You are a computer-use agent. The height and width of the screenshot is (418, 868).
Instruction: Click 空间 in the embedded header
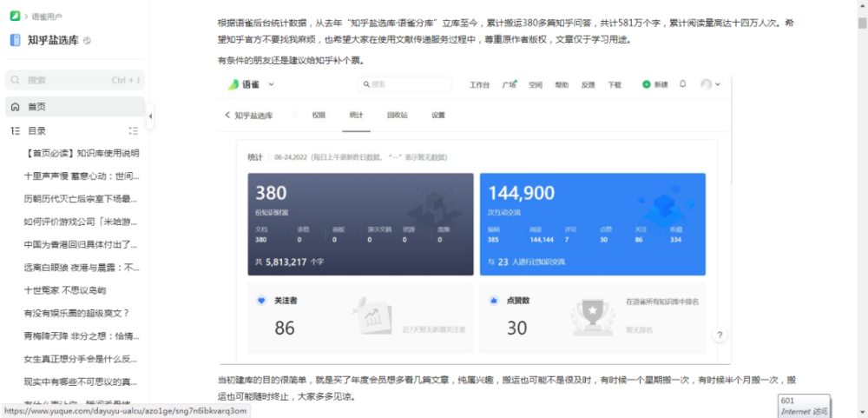click(x=536, y=85)
